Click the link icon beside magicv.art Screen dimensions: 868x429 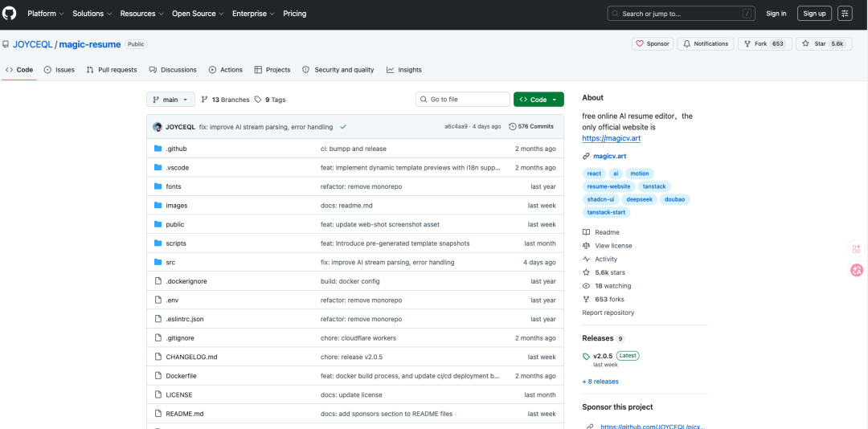click(x=586, y=156)
